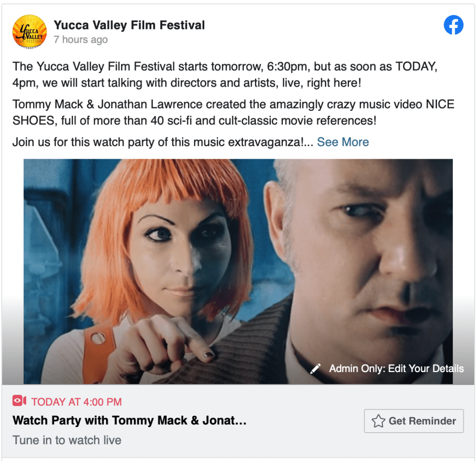Open the Watch Party with Tommy Mack title
Viewport: 476px width, 461px height.
click(129, 420)
